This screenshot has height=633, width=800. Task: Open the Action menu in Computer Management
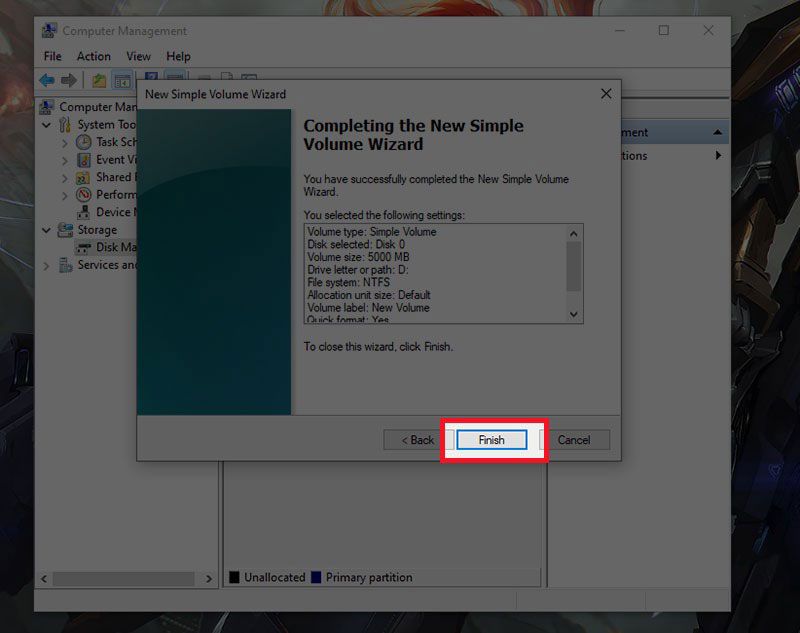pyautogui.click(x=93, y=56)
